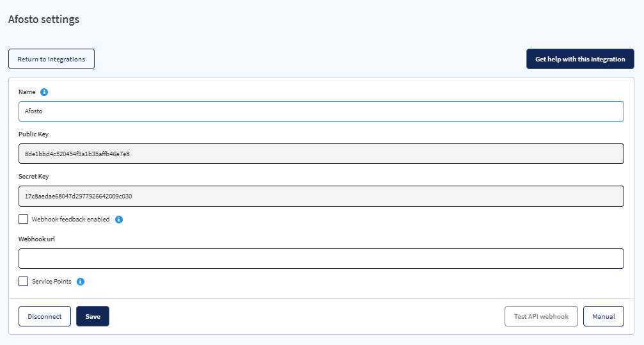Screen dimensions: 644x345
Task: Show the Service Points info icon details
Action: pos(81,282)
